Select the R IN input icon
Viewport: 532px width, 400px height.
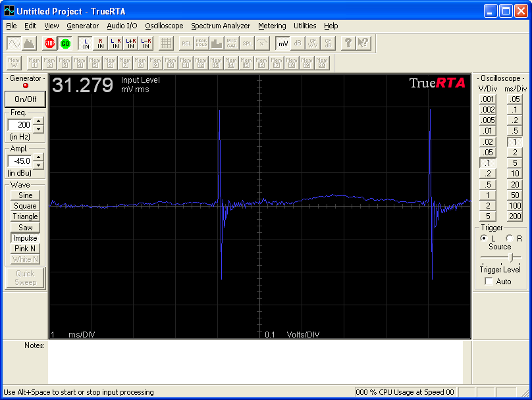(x=101, y=43)
